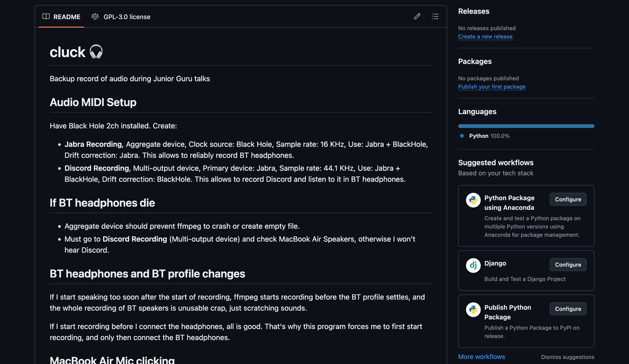Configure the Django workflow
The image size is (629, 364).
tap(568, 265)
